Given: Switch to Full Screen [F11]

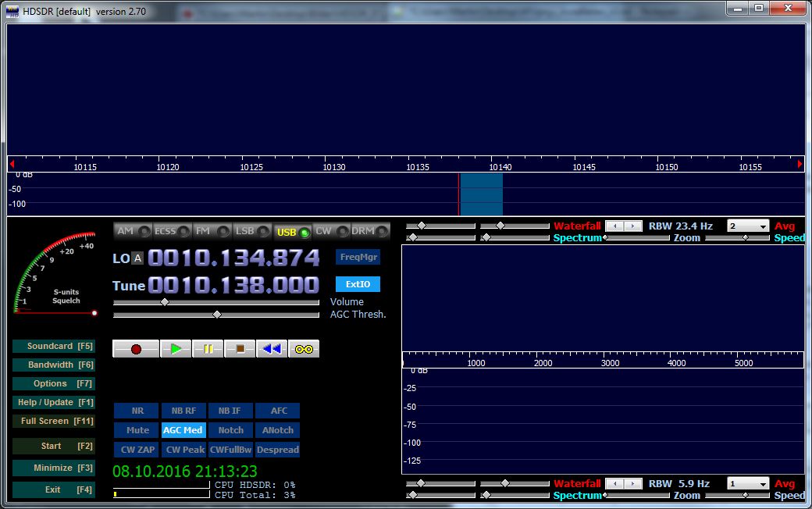Looking at the screenshot, I should point(54,421).
